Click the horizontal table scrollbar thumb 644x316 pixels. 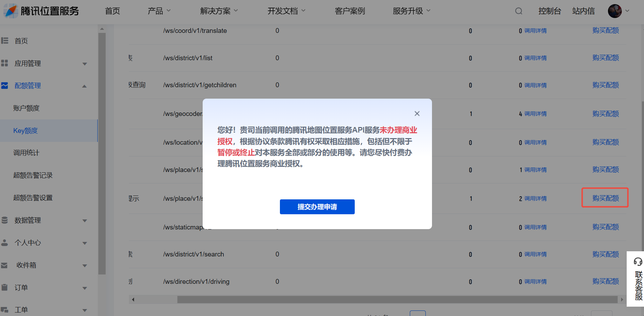point(397,299)
